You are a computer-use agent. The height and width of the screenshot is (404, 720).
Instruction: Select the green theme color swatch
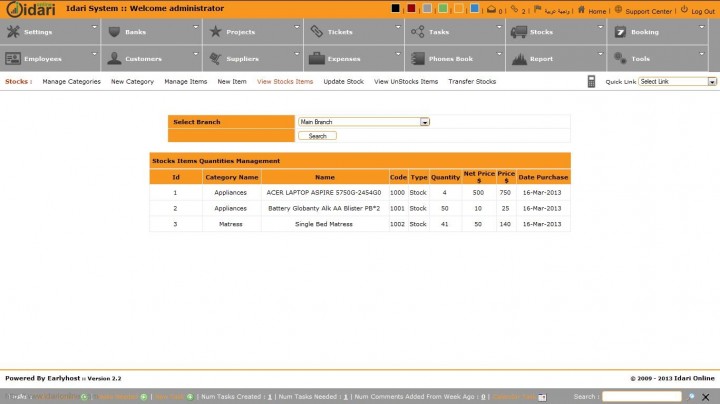click(x=443, y=8)
